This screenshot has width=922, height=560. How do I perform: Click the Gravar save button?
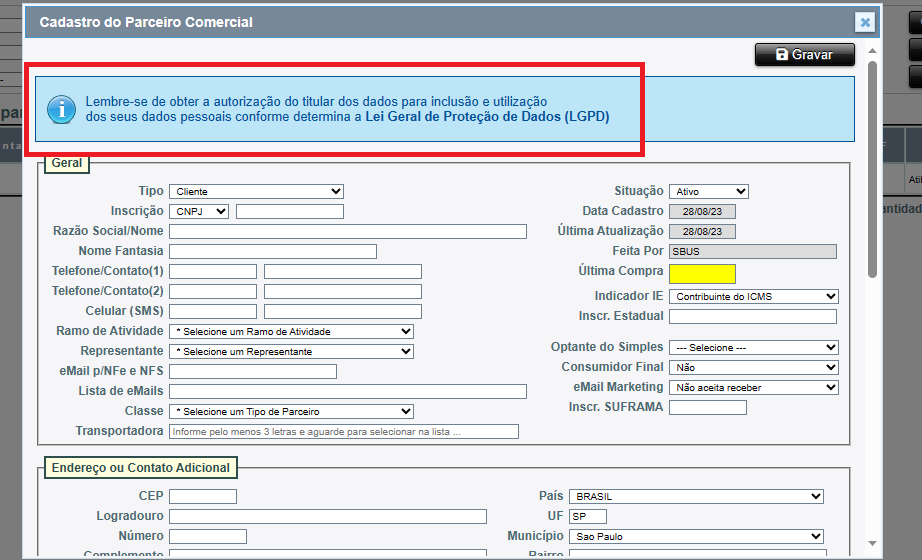tap(805, 55)
